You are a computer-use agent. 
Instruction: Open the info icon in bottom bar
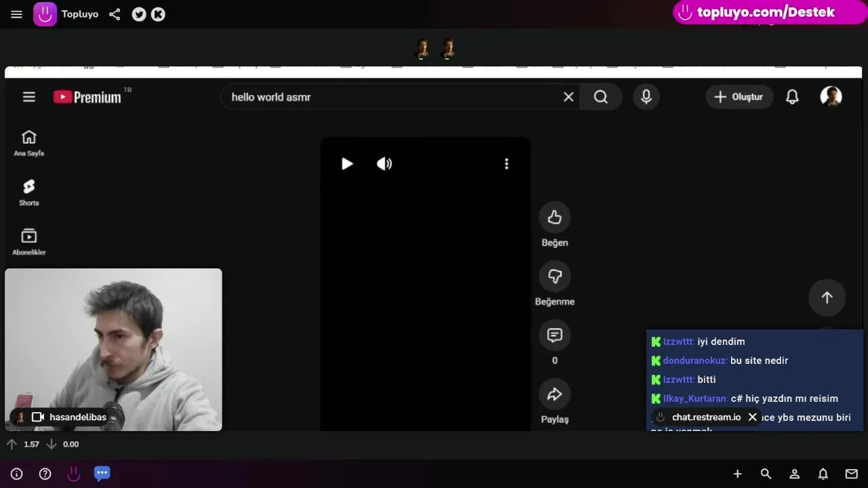tap(17, 474)
